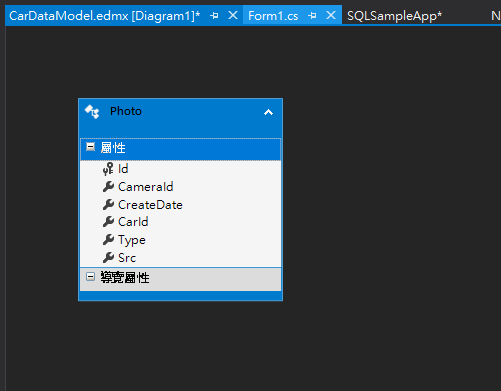Viewport: 501px width, 391px height.
Task: Collapse the Photo entity with chevron
Action: (x=268, y=112)
